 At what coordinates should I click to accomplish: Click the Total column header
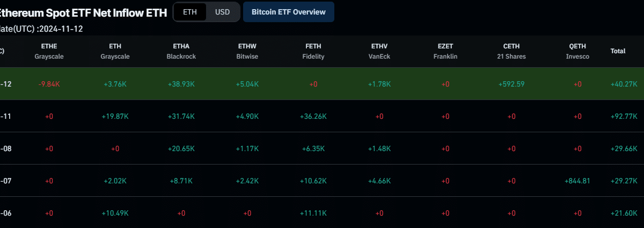click(x=618, y=51)
